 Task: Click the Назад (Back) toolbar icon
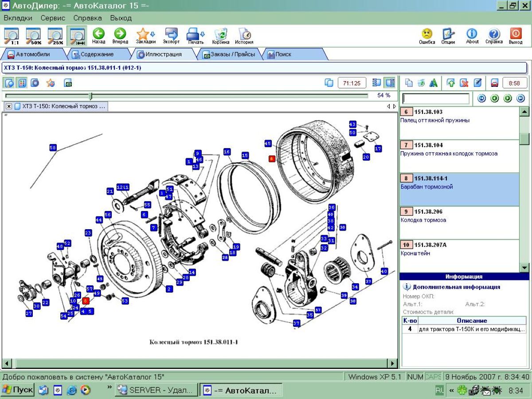click(x=98, y=35)
